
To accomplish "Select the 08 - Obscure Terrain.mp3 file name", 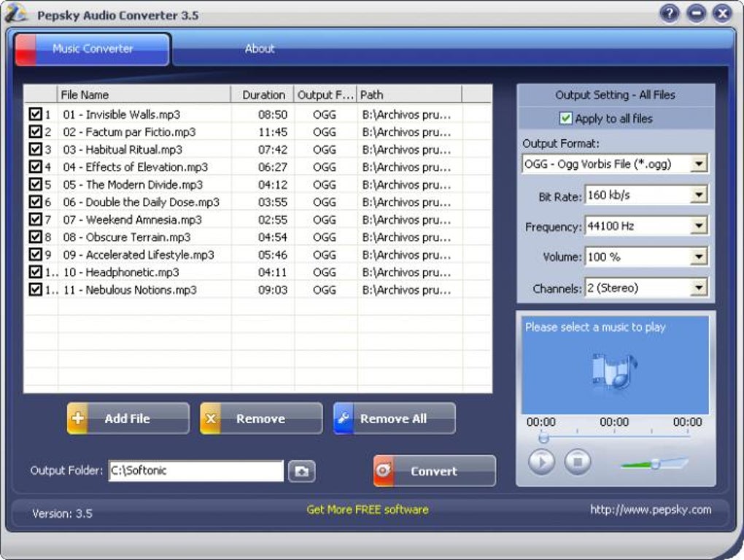I will (127, 237).
